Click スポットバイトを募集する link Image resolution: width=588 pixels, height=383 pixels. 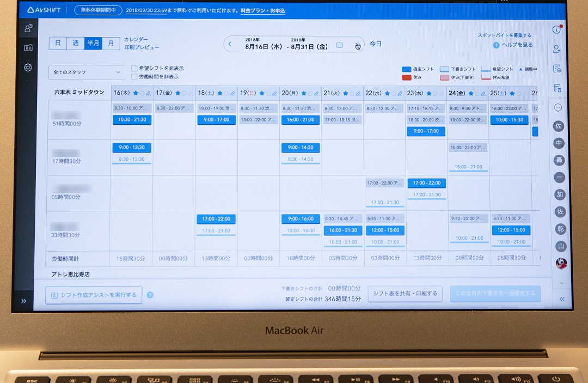[504, 35]
